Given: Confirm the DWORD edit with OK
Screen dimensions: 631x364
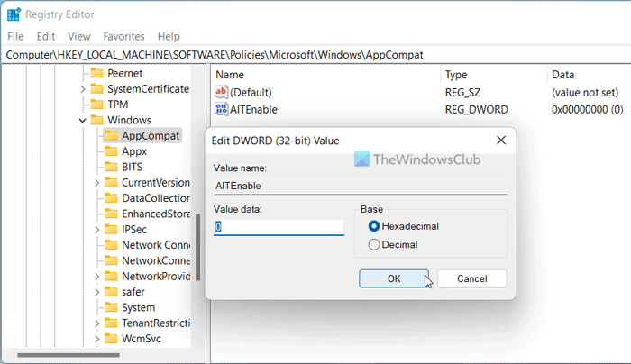Looking at the screenshot, I should pyautogui.click(x=394, y=278).
